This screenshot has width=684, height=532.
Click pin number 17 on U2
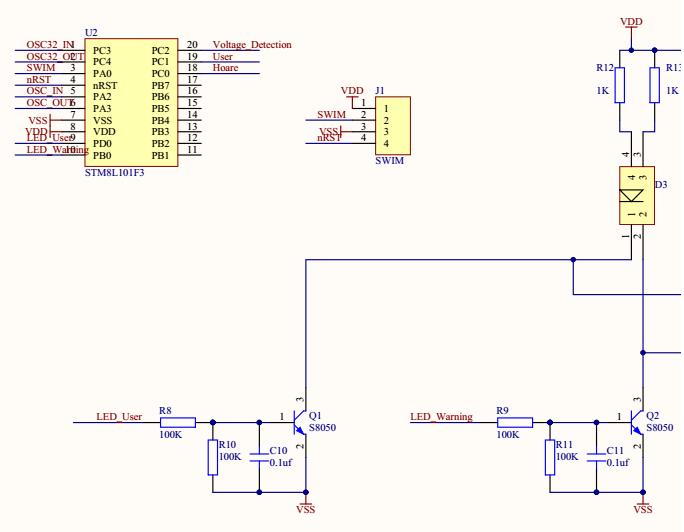192,80
